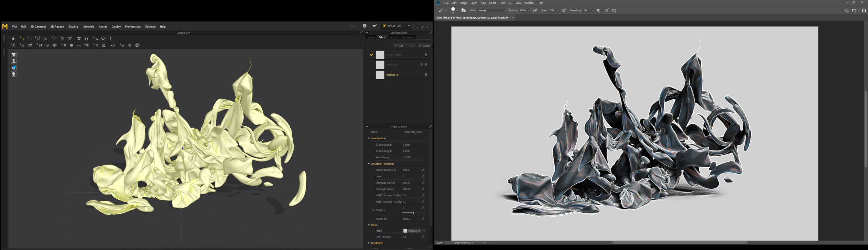
Task: Switch to the Button tab in Object Browser
Action: coord(393,37)
